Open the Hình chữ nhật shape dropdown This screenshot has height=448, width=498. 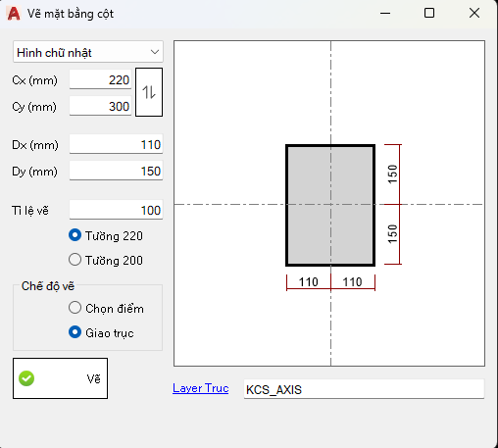click(x=88, y=52)
